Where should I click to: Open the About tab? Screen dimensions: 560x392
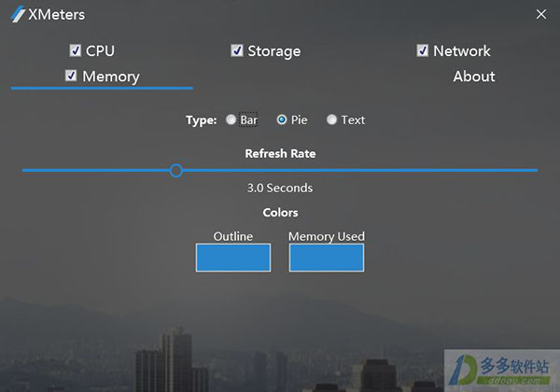tap(474, 76)
